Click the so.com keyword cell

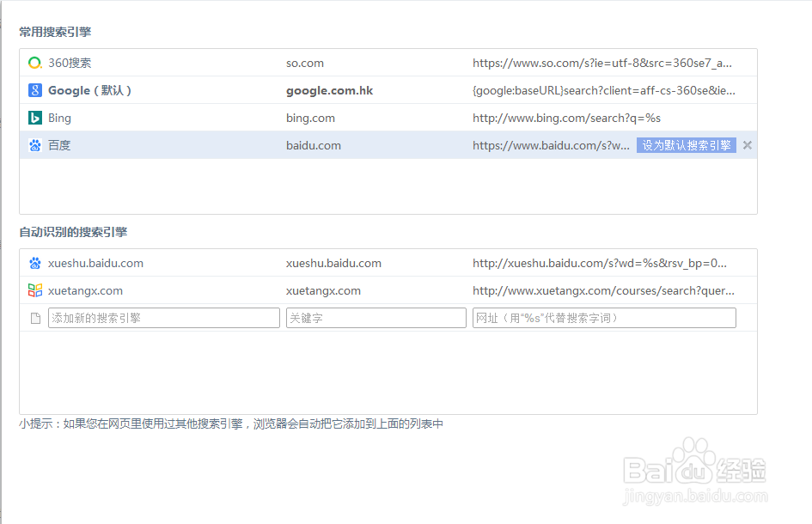305,64
